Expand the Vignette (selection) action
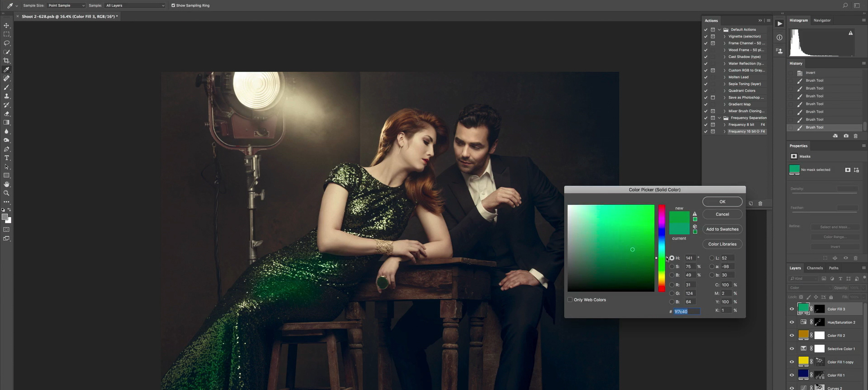868x390 pixels. tap(725, 36)
